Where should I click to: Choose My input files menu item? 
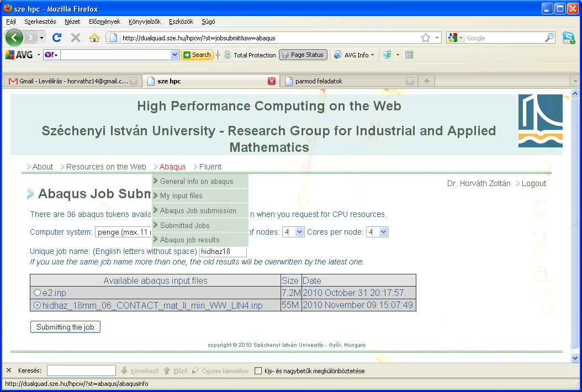pos(200,195)
